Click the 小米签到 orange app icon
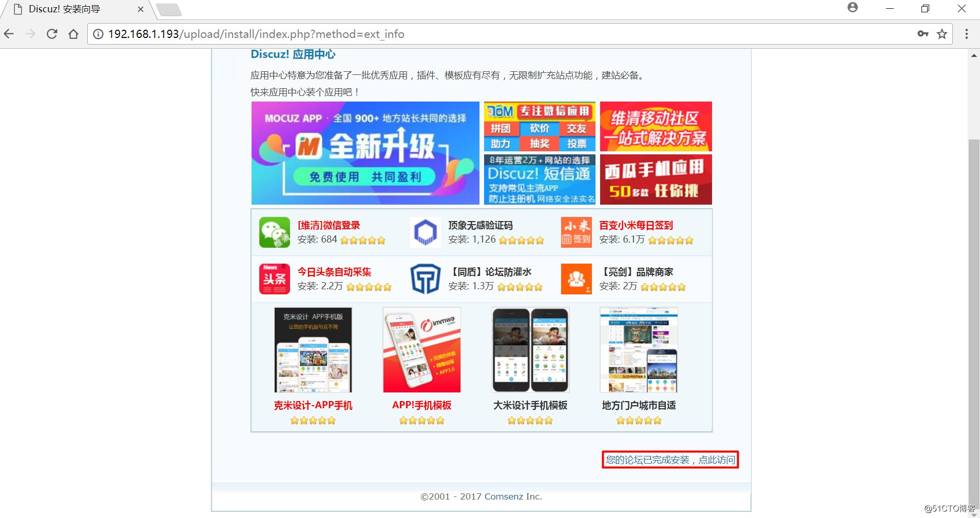 (577, 232)
